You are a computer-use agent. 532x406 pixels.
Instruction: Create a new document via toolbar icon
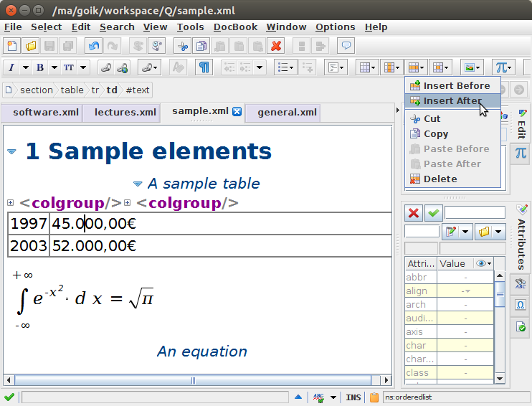point(12,46)
